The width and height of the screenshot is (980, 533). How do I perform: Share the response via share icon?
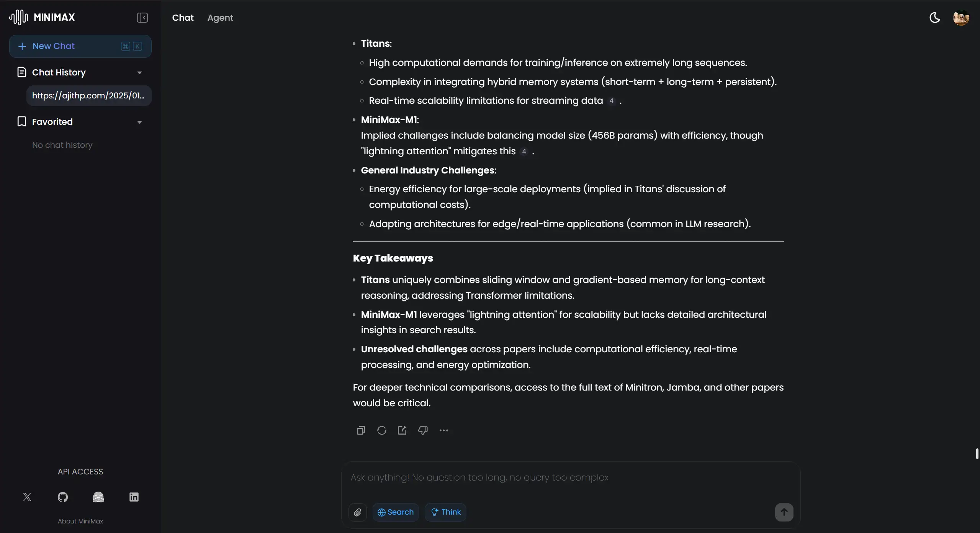click(x=402, y=430)
